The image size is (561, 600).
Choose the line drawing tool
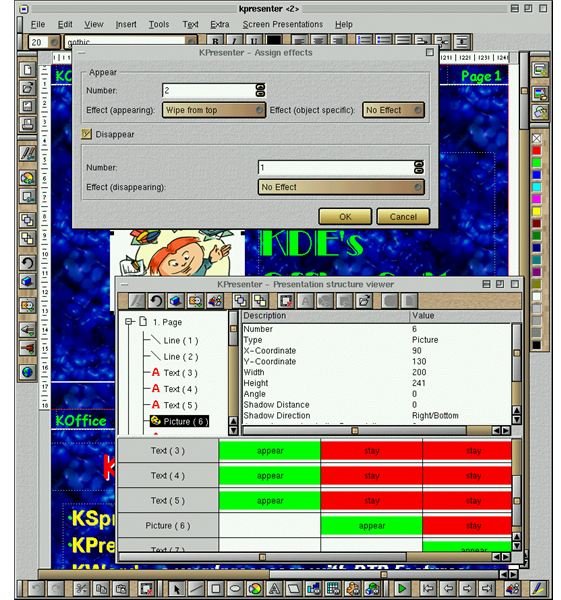[x=196, y=588]
